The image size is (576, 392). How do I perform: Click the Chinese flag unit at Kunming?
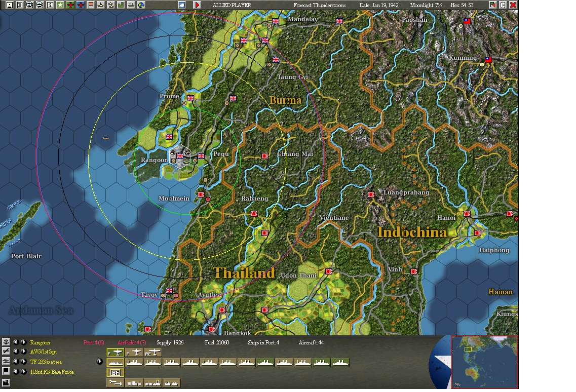[488, 60]
